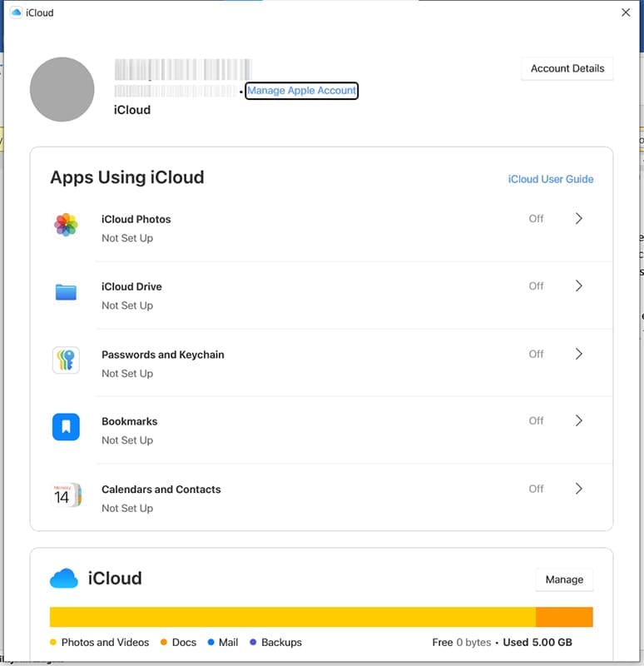Click the profile avatar picture
This screenshot has height=666, width=644.
click(62, 89)
